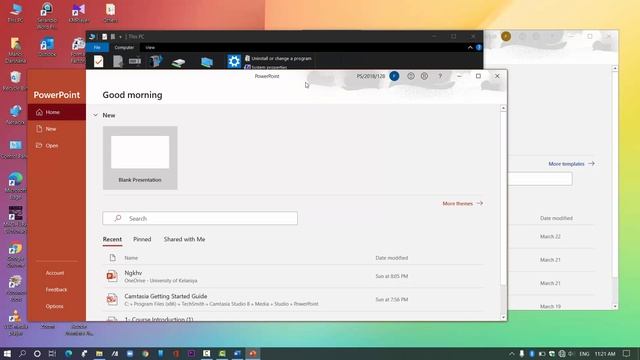Open Chrome from the taskbar
The width and height of the screenshot is (640, 360).
click(x=145, y=353)
